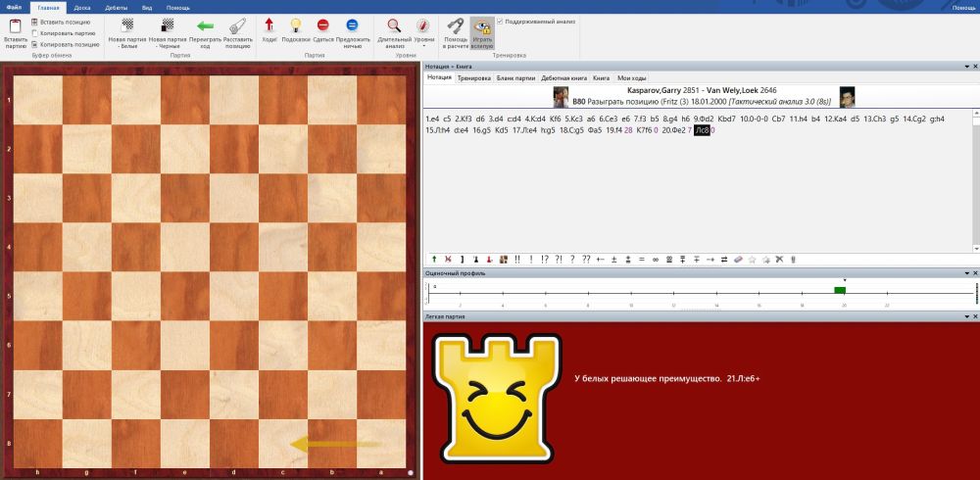
Task: Request a hint via the Подсказки lightbulb
Action: click(x=297, y=29)
